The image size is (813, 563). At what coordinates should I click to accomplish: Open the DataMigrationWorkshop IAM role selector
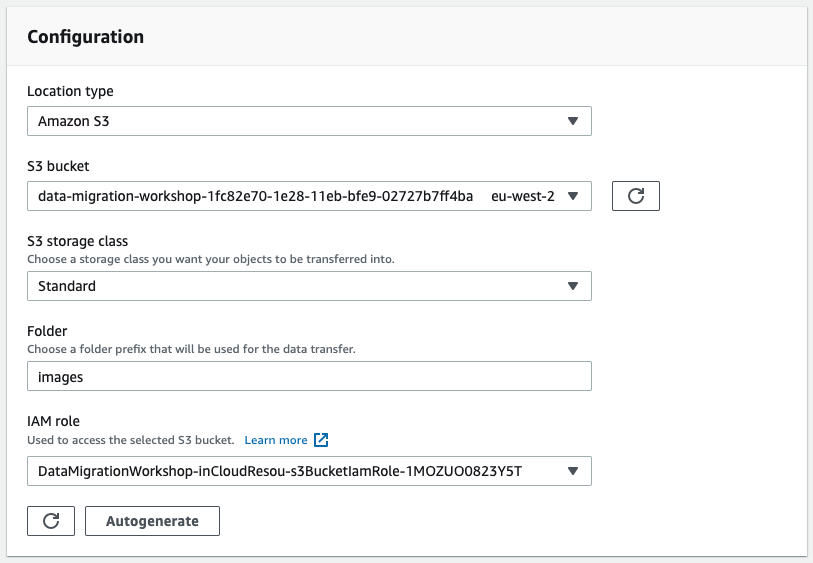309,471
